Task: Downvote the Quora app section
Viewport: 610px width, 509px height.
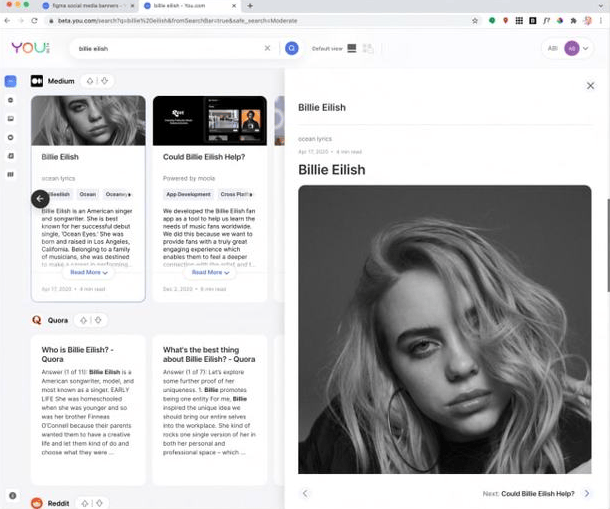Action: 98,320
